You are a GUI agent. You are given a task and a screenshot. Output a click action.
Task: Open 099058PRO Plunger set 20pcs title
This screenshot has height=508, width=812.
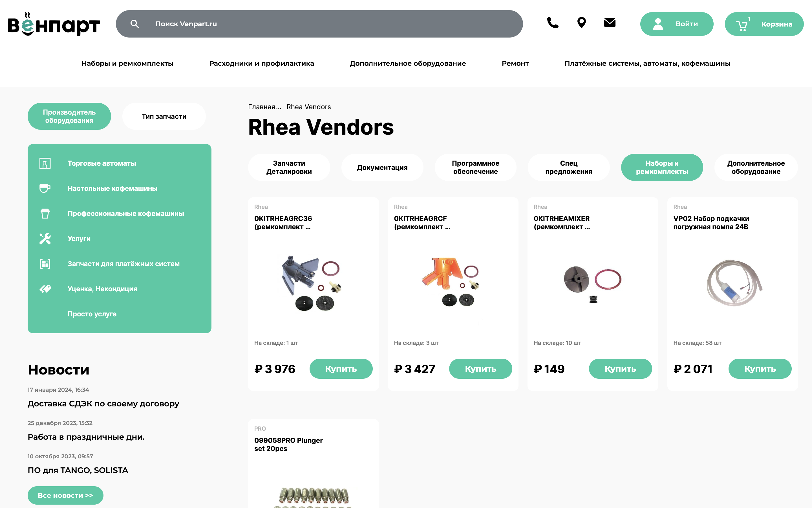[288, 444]
